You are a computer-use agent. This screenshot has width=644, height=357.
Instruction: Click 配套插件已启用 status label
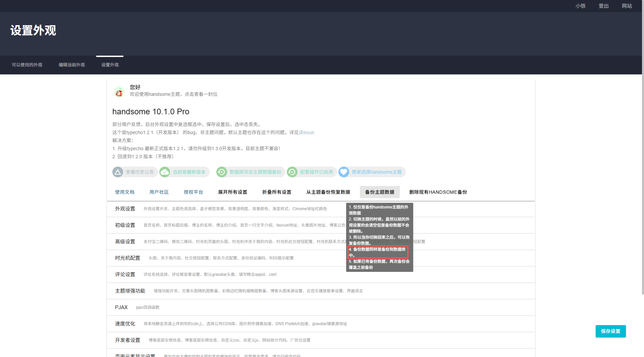point(317,172)
